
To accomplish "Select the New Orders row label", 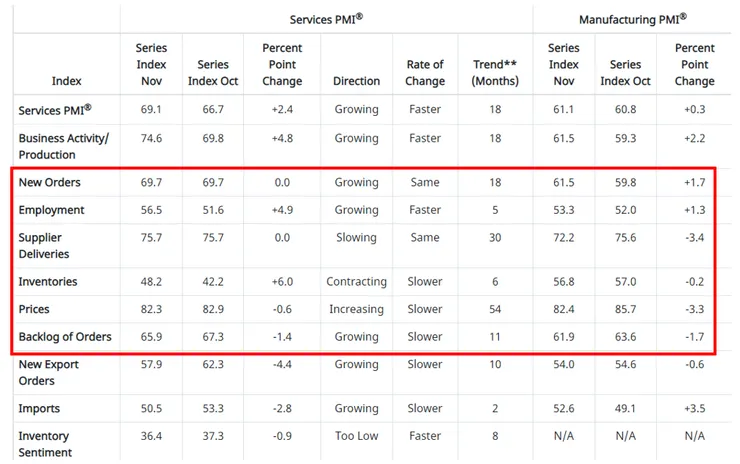I will (50, 183).
